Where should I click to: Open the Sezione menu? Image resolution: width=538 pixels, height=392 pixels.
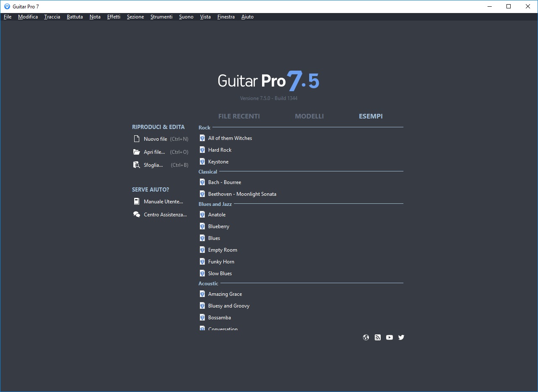[135, 17]
